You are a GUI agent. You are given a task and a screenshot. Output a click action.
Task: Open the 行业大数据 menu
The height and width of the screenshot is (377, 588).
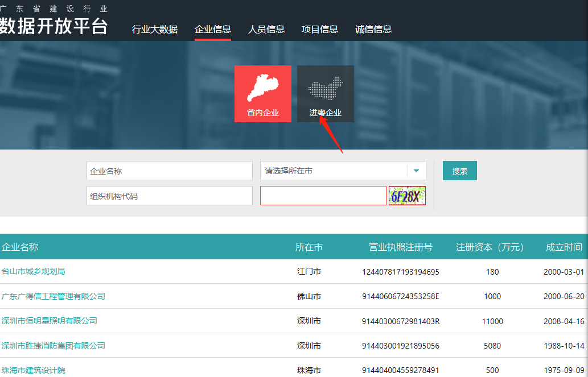pyautogui.click(x=155, y=29)
